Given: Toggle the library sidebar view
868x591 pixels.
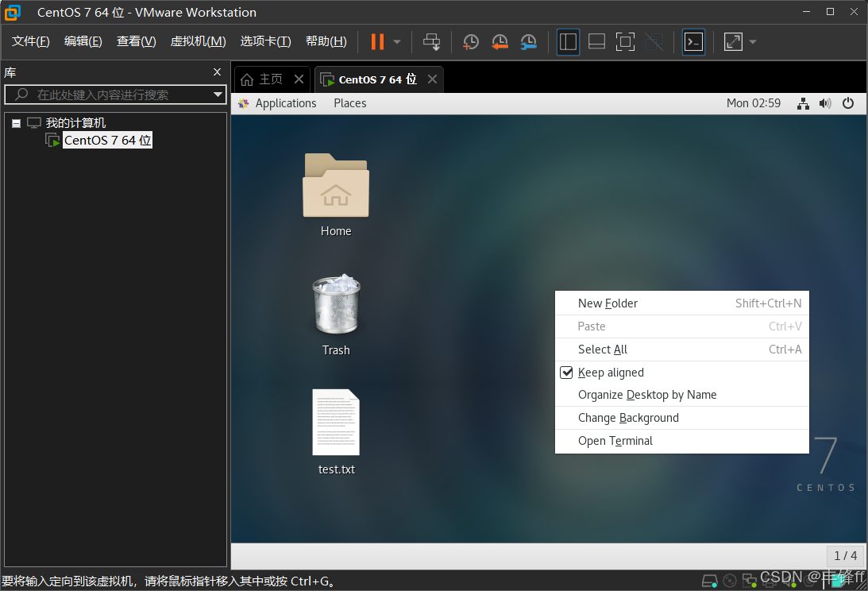Looking at the screenshot, I should [568, 41].
